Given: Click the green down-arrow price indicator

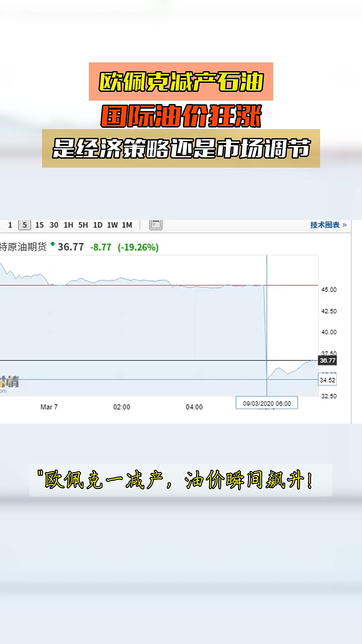Looking at the screenshot, I should 53,244.
